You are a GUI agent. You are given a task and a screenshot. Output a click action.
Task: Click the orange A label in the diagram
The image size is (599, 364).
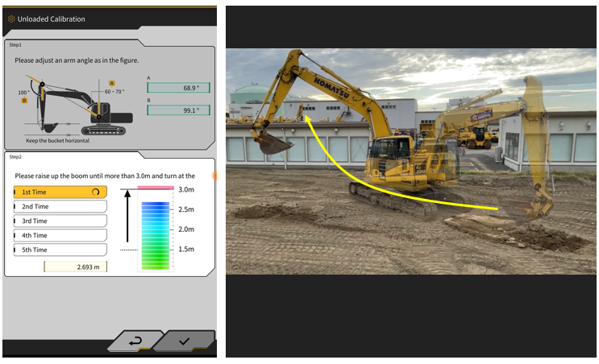[x=111, y=83]
